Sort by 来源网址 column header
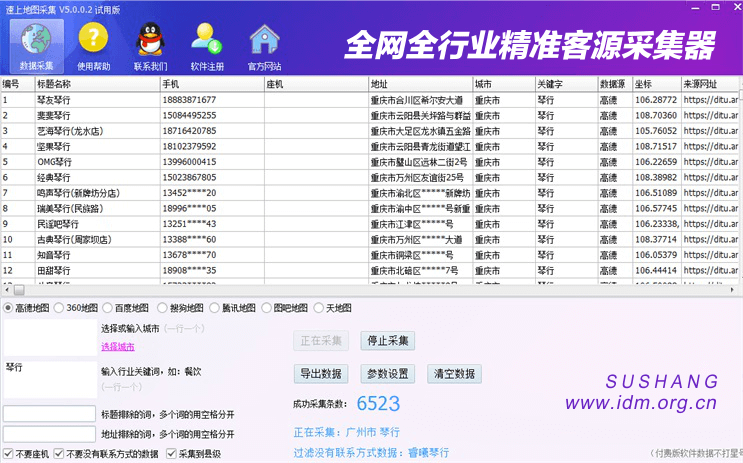Viewport: 743px width, 463px height. pyautogui.click(x=710, y=84)
